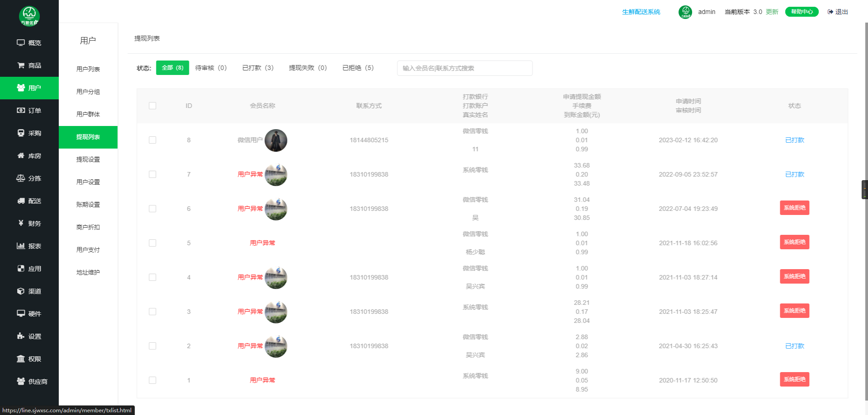Open the delivery truck icon
Viewport: 868px width, 415px height.
(x=21, y=201)
